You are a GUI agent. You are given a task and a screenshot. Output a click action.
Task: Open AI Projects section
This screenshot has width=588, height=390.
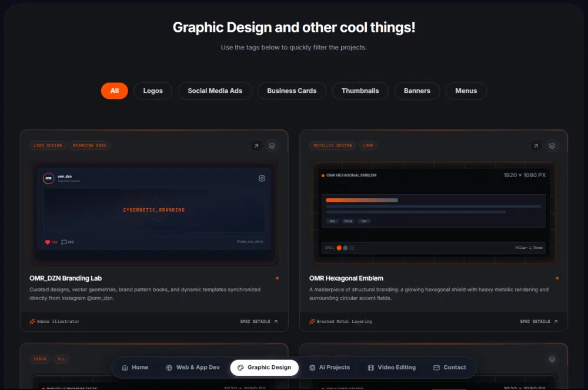(x=330, y=368)
